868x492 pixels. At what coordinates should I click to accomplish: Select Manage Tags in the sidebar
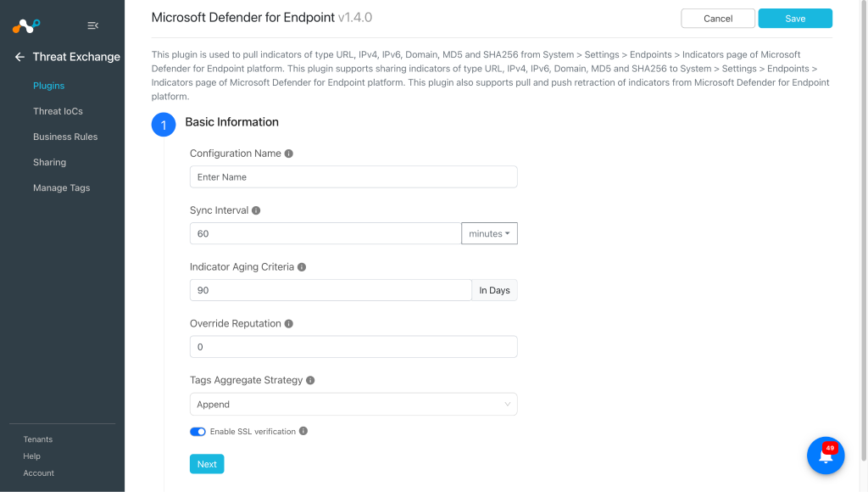61,187
